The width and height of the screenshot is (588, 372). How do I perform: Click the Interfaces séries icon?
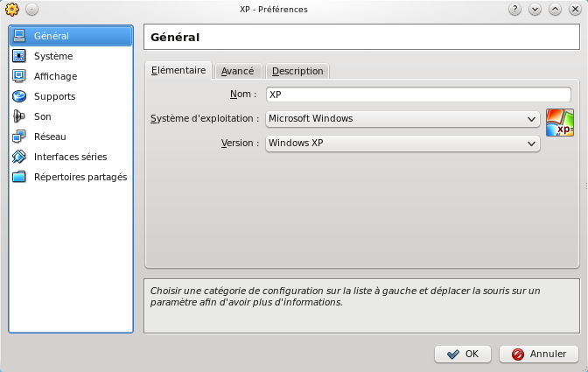tap(19, 157)
